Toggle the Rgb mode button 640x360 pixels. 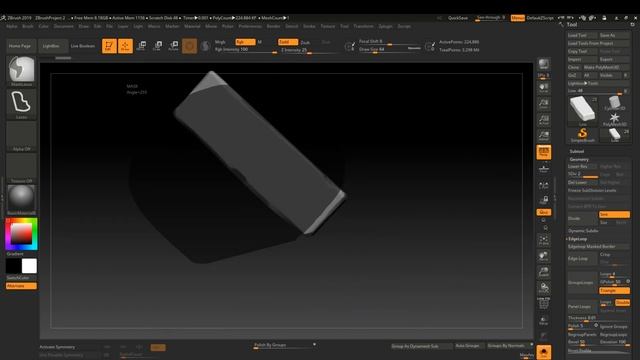click(245, 42)
